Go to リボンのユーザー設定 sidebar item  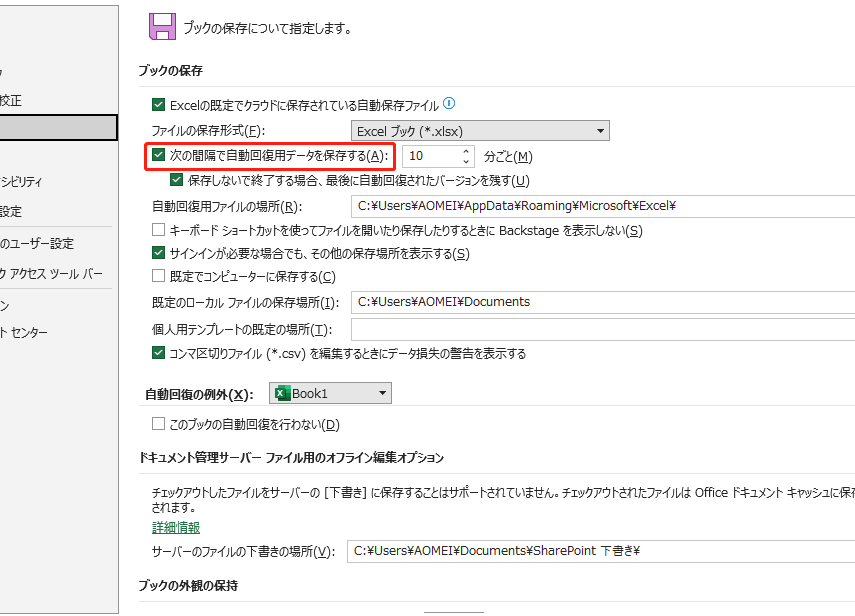click(x=37, y=243)
